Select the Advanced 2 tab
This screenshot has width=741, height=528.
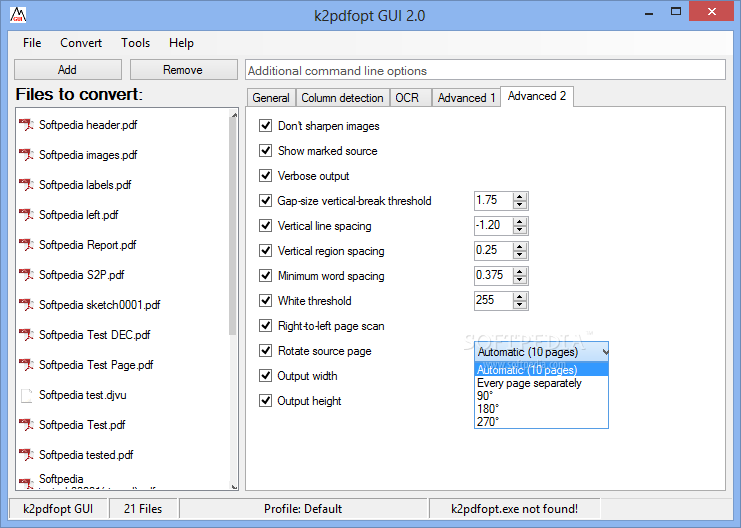click(537, 96)
